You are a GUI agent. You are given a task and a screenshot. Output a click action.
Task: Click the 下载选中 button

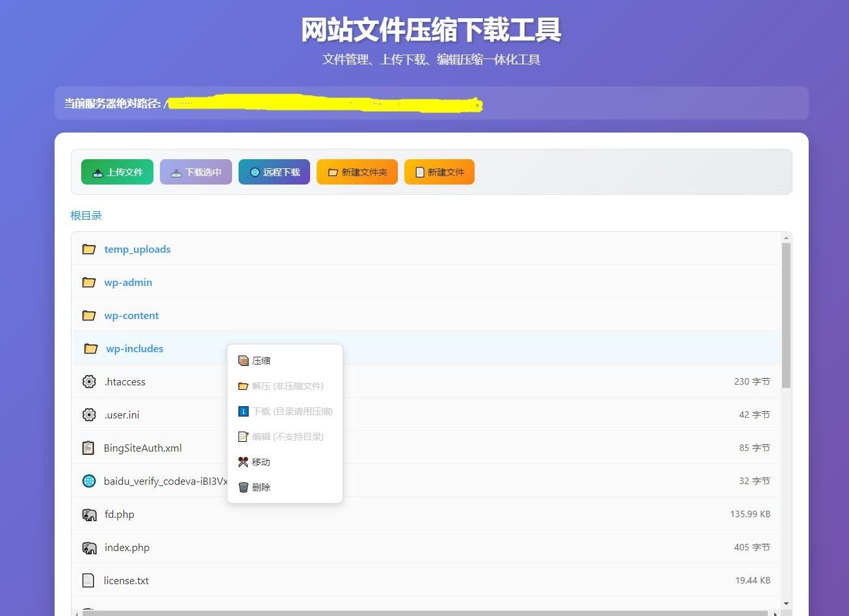(196, 172)
